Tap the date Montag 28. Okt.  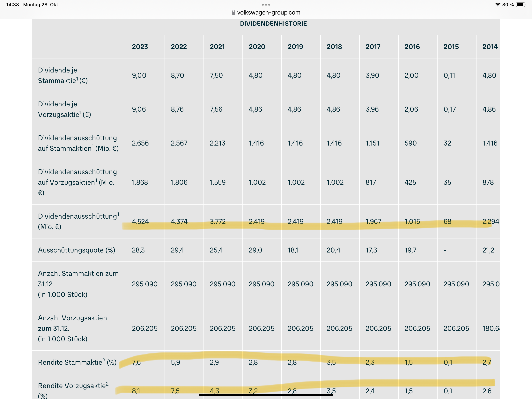[x=41, y=4]
